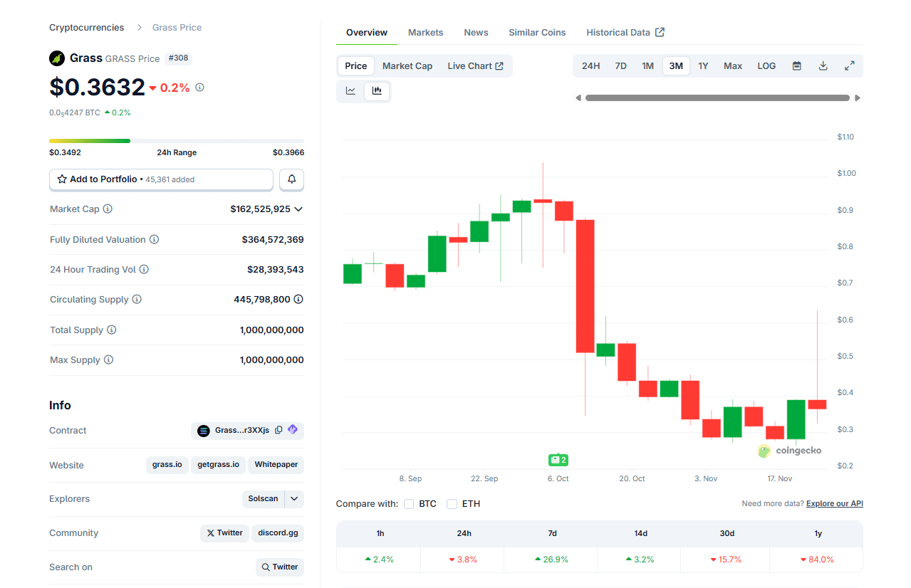This screenshot has width=911, height=588.
Task: Click the price alert bell icon
Action: click(291, 179)
